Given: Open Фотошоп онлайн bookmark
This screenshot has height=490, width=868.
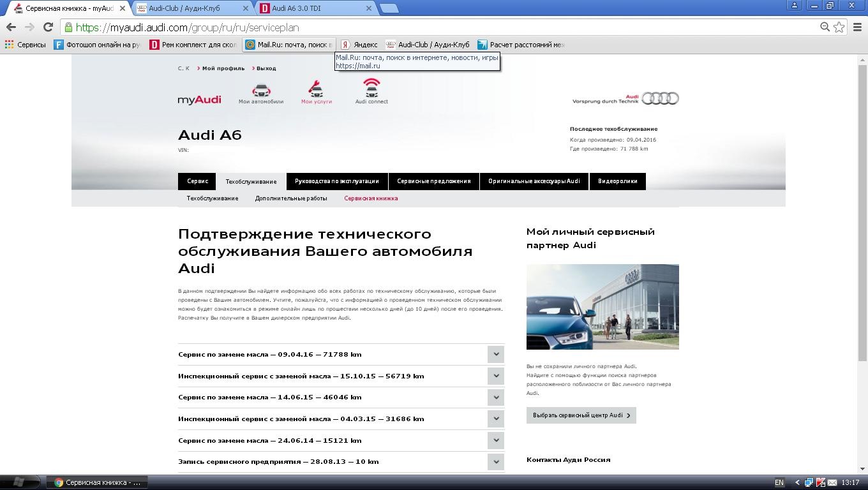Looking at the screenshot, I should pyautogui.click(x=97, y=45).
